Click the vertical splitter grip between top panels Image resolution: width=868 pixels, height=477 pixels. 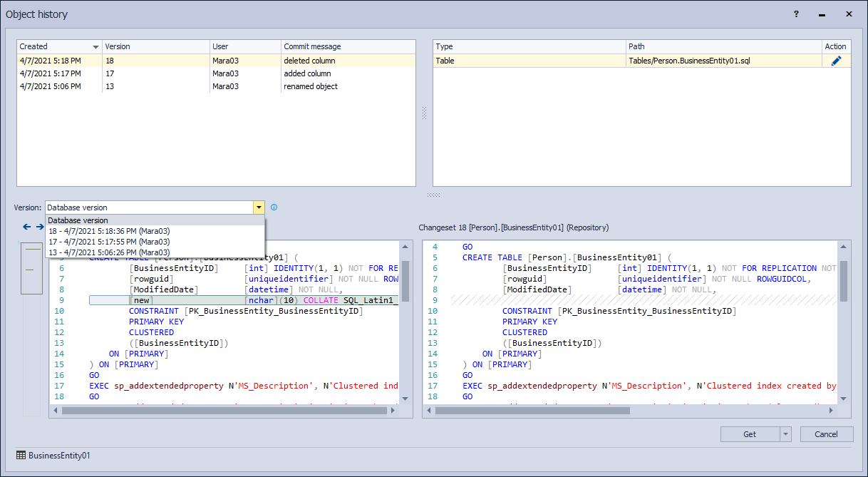pos(424,113)
